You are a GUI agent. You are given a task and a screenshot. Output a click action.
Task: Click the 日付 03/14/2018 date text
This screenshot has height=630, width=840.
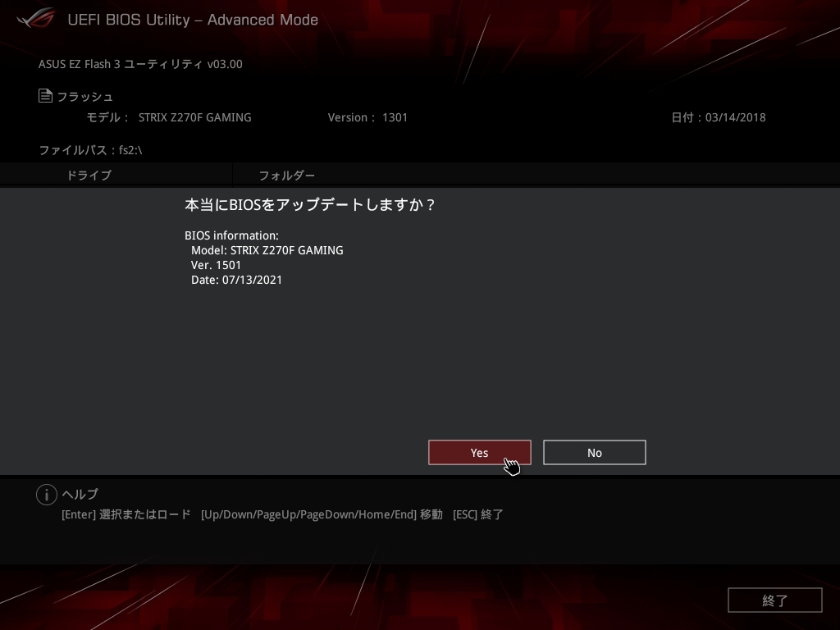pyautogui.click(x=719, y=117)
